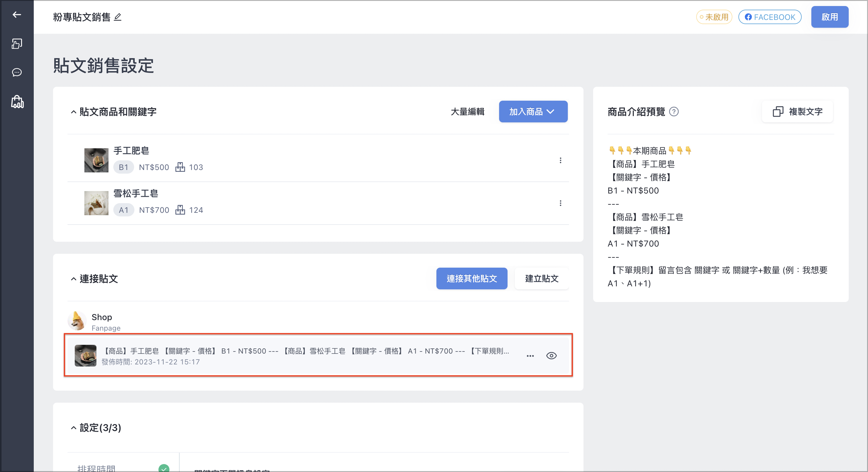
Task: Click the 啟用 button
Action: click(x=830, y=17)
